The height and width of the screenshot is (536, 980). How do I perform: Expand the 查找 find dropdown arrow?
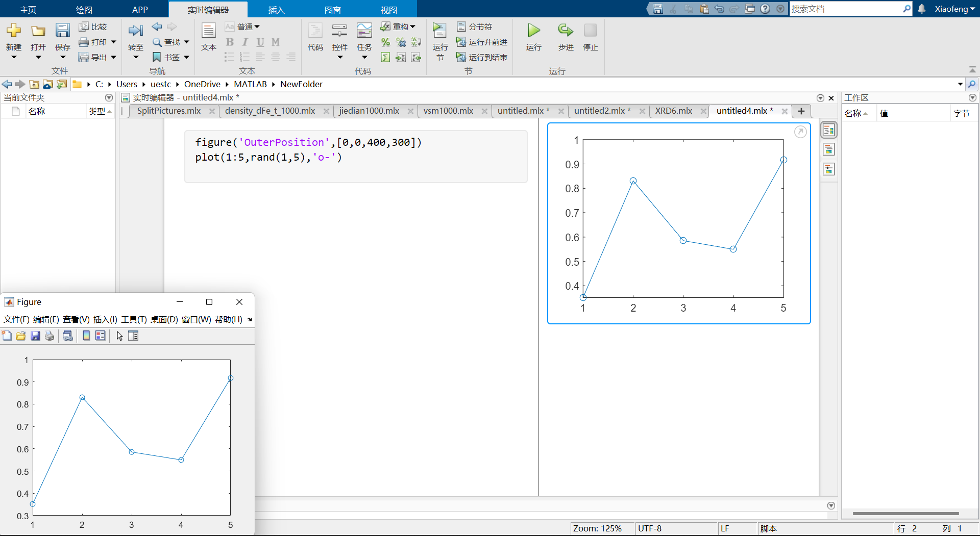186,42
